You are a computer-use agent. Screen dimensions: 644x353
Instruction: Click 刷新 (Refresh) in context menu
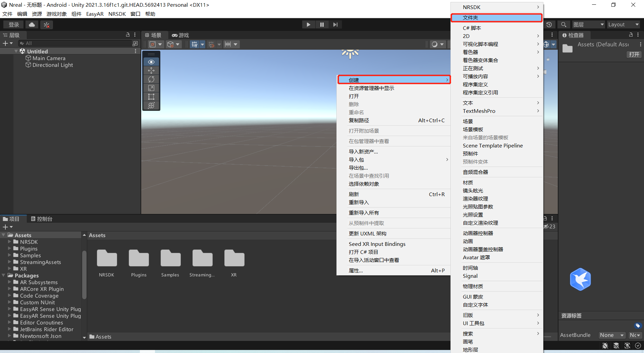click(394, 194)
